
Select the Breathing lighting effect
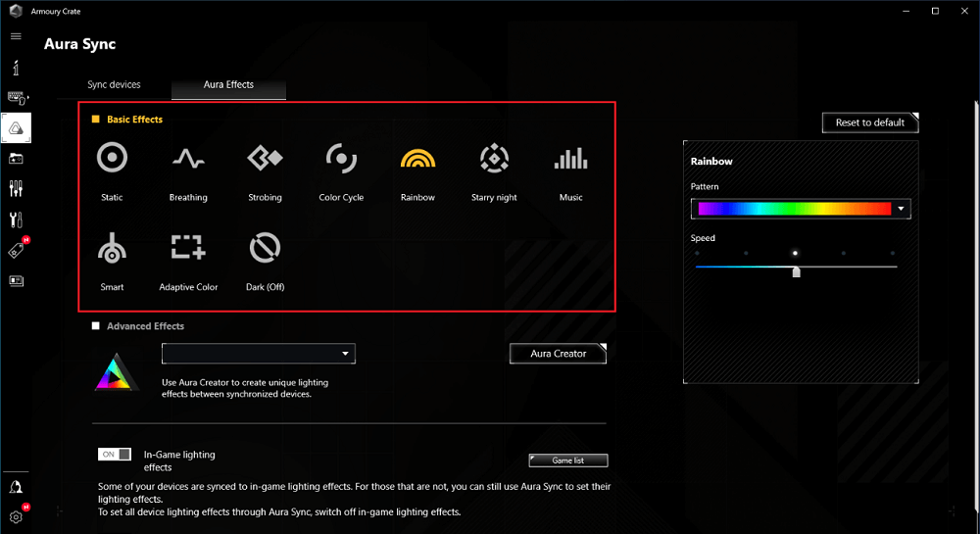point(188,159)
